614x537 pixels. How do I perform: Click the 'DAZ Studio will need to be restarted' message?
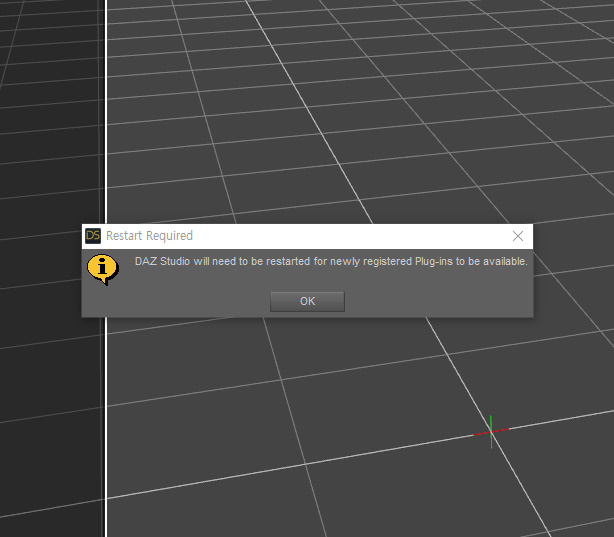[x=331, y=261]
